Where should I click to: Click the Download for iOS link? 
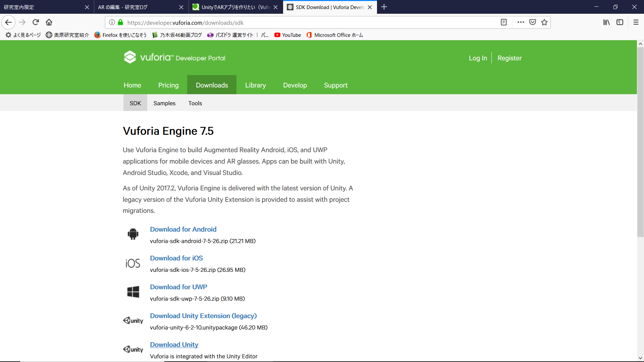[x=176, y=258]
